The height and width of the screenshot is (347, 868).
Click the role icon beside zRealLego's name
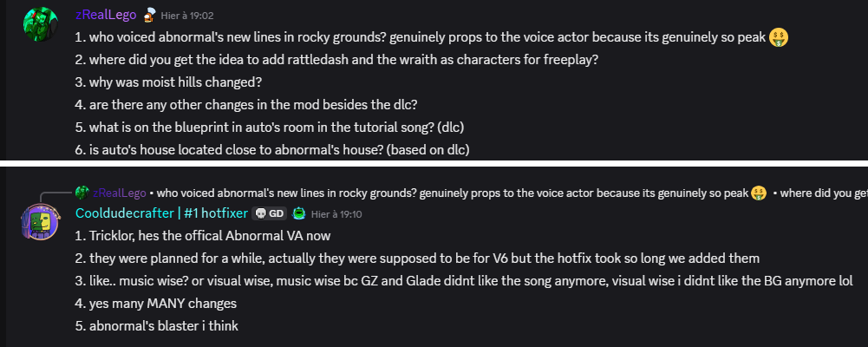coord(149,15)
